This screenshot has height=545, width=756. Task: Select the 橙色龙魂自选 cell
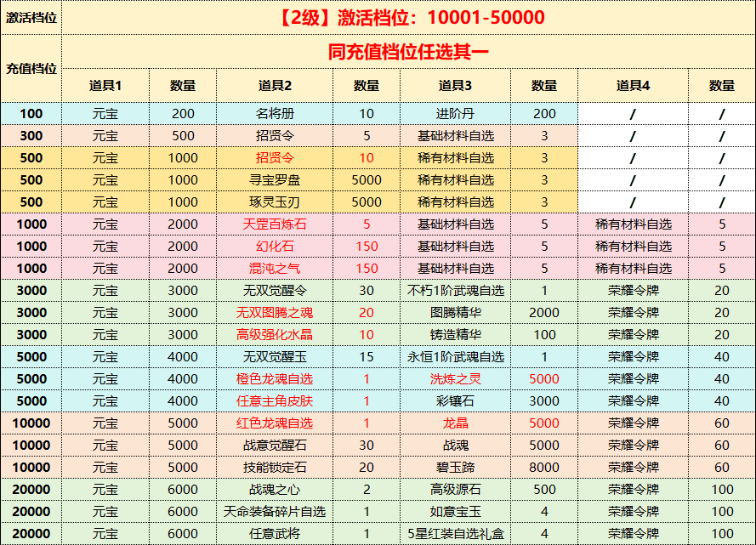pyautogui.click(x=275, y=379)
